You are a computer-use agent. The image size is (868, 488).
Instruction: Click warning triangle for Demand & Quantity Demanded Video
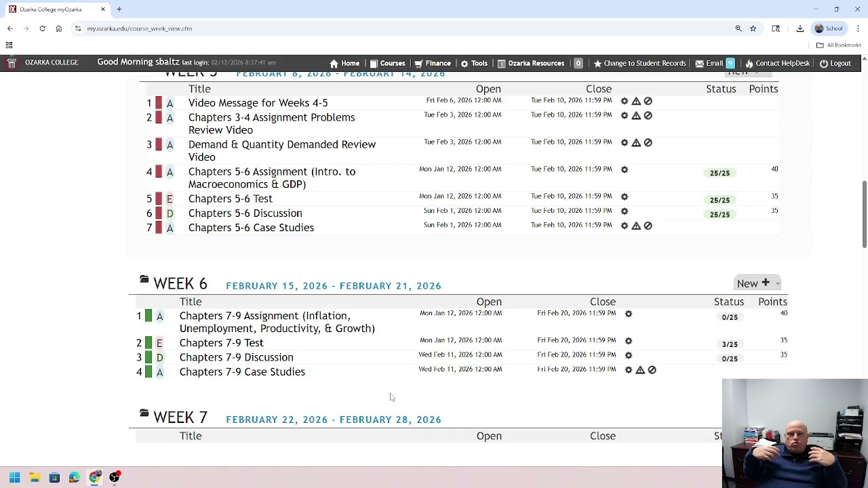(636, 142)
